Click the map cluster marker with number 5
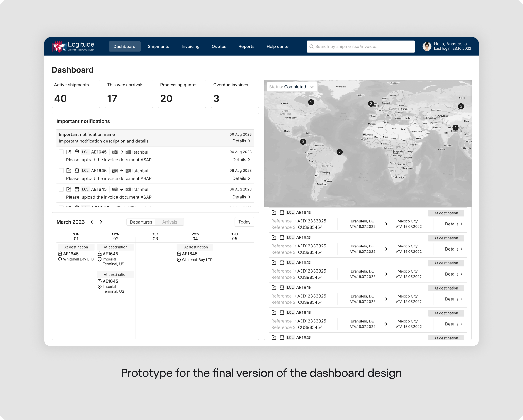The image size is (523, 420). click(x=311, y=102)
